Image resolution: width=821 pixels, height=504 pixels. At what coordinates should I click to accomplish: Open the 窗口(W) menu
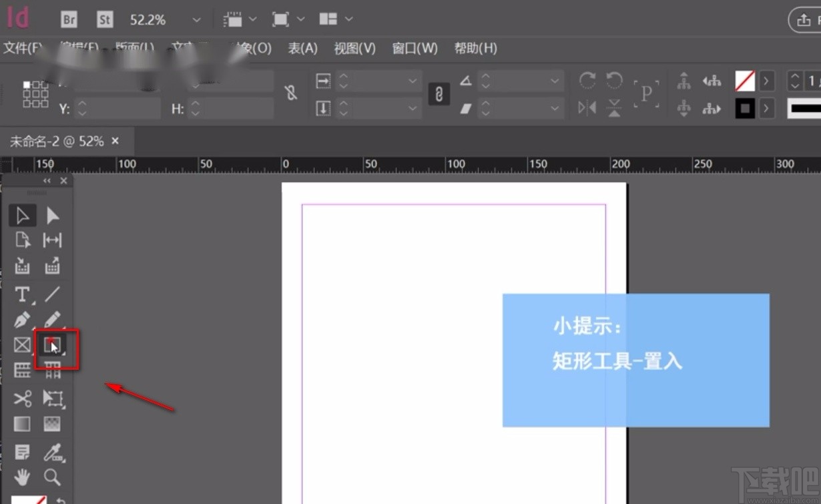pyautogui.click(x=415, y=48)
